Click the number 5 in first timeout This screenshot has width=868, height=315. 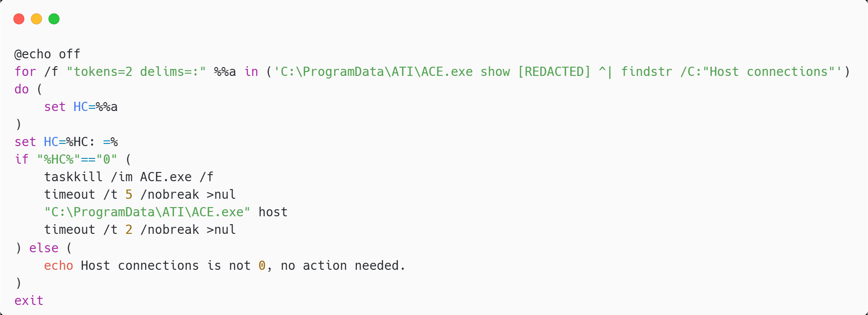(129, 195)
